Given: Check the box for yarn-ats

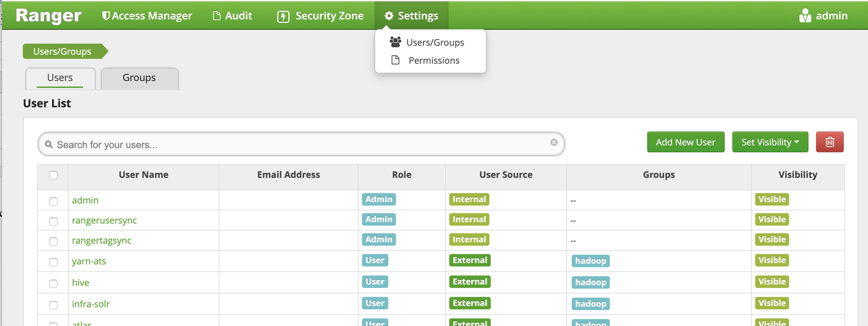Looking at the screenshot, I should [53, 262].
